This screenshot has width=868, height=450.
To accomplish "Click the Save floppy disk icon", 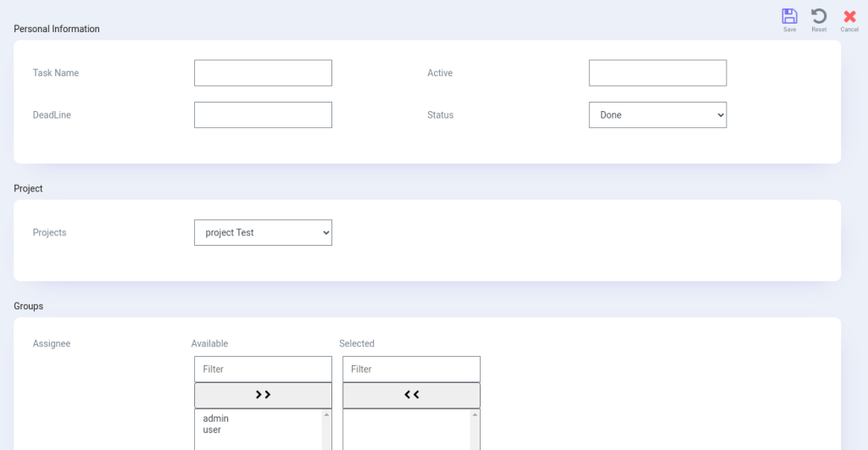I will [789, 17].
